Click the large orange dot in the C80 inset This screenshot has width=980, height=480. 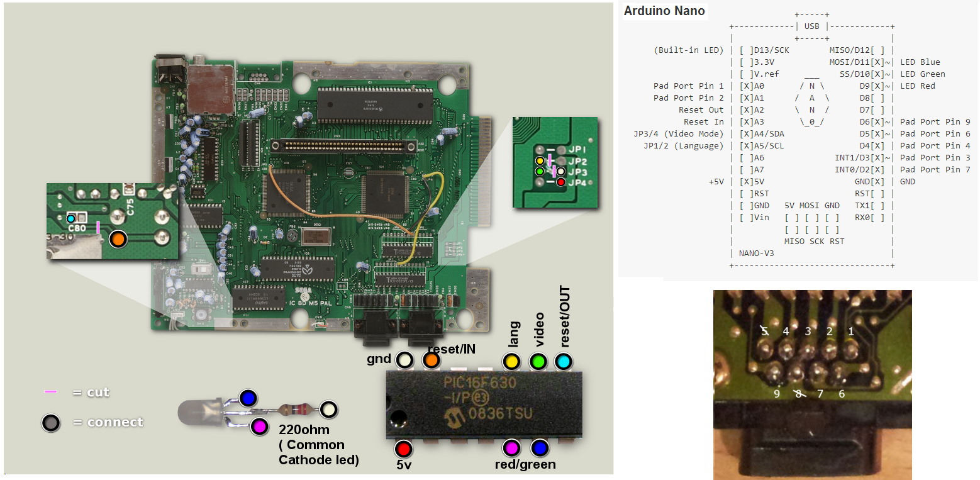[118, 239]
